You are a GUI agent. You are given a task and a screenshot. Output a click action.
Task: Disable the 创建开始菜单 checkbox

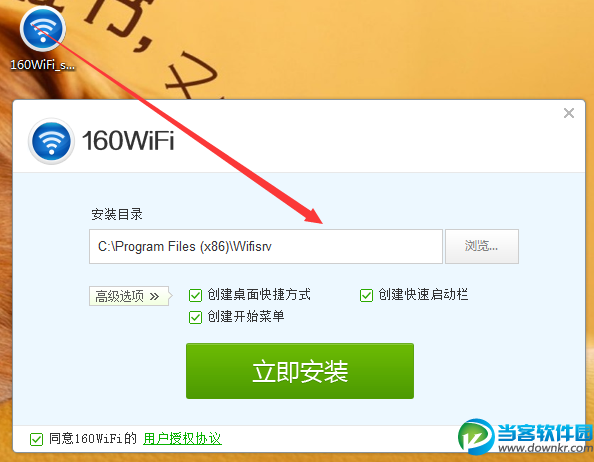point(195,317)
